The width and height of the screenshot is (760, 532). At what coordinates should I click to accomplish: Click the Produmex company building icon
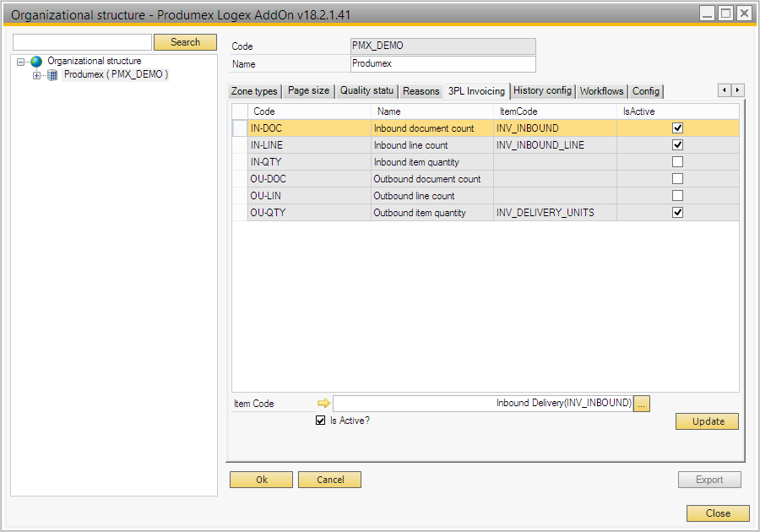(x=52, y=75)
